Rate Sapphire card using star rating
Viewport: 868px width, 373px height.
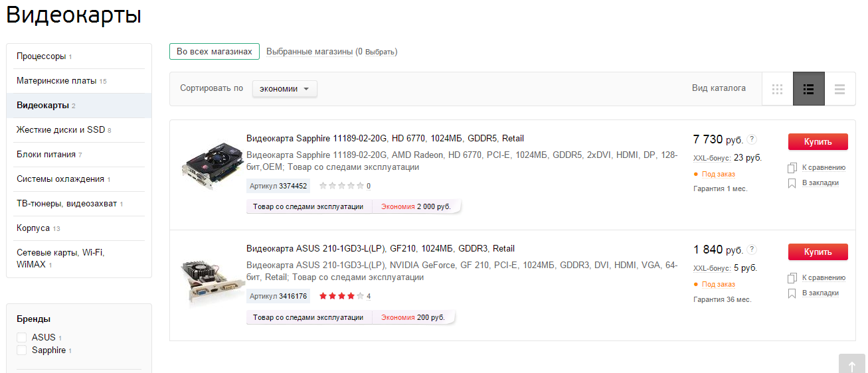click(341, 186)
